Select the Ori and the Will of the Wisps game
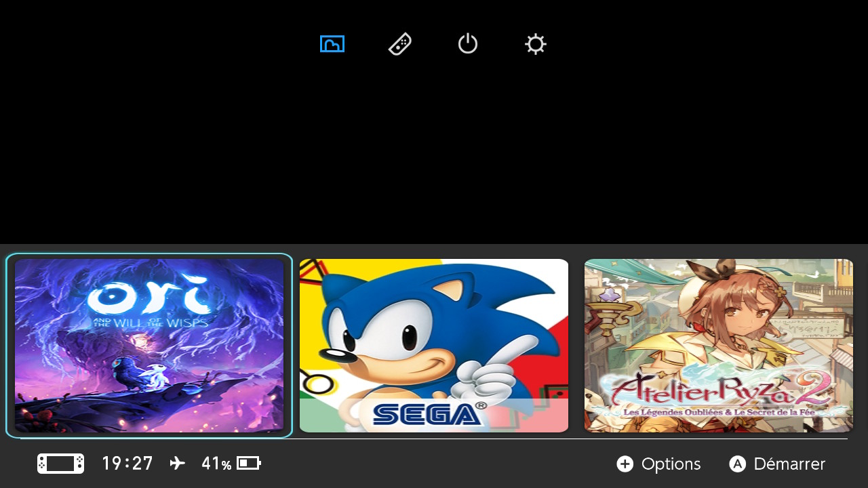Viewport: 868px width, 488px height. click(149, 346)
